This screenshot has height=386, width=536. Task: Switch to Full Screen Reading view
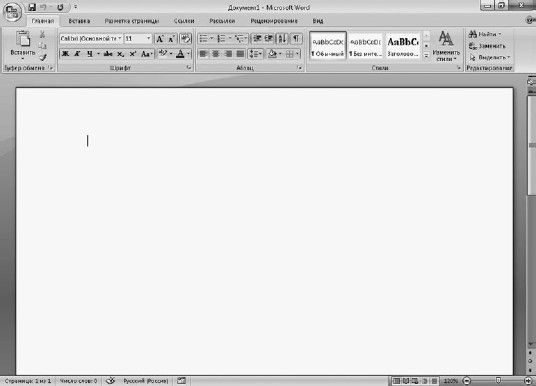405,381
